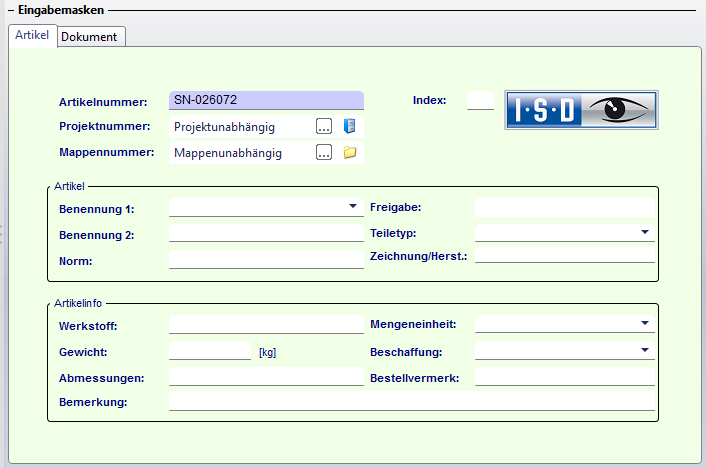The height and width of the screenshot is (468, 706).
Task: Click the blue project book icon
Action: coord(350,126)
